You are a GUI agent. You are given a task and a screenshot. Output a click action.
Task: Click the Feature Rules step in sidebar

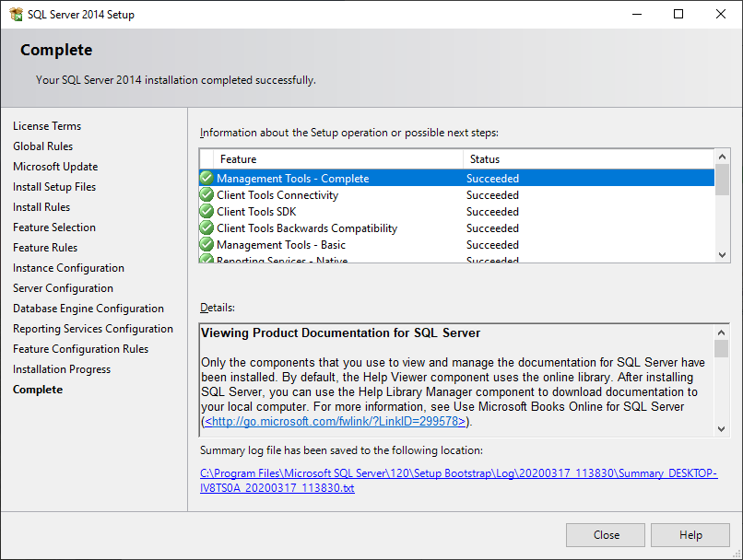[45, 248]
